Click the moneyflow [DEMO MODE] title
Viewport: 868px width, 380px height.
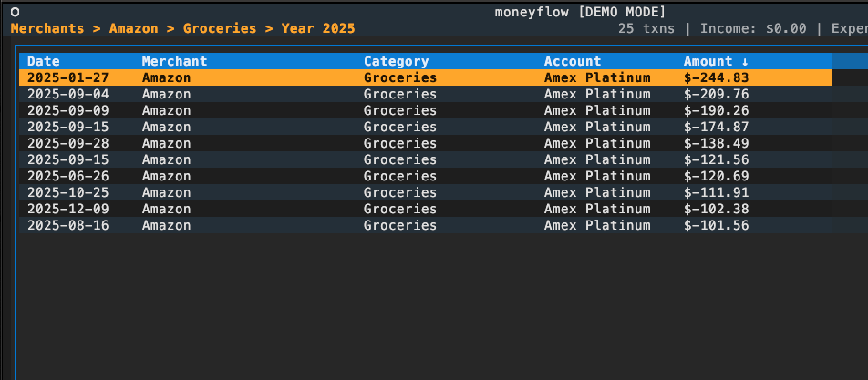[580, 12]
